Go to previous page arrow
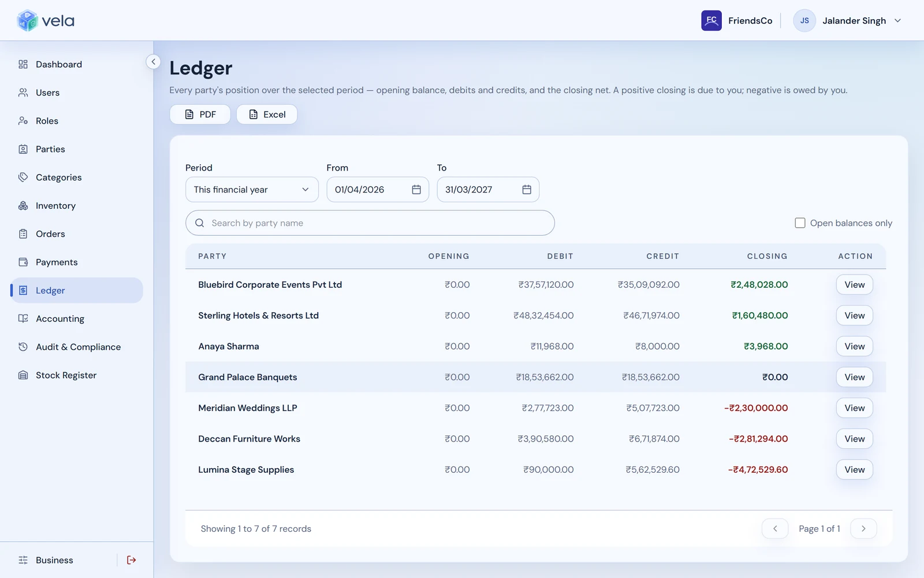Screen dimensions: 924x578 point(775,529)
